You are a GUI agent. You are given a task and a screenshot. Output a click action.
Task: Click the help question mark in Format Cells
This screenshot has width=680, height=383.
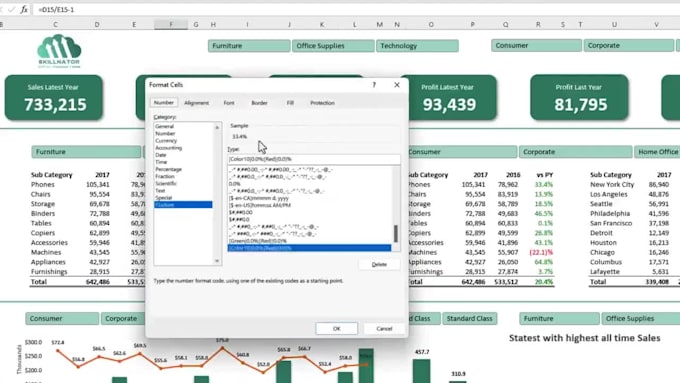tap(374, 85)
